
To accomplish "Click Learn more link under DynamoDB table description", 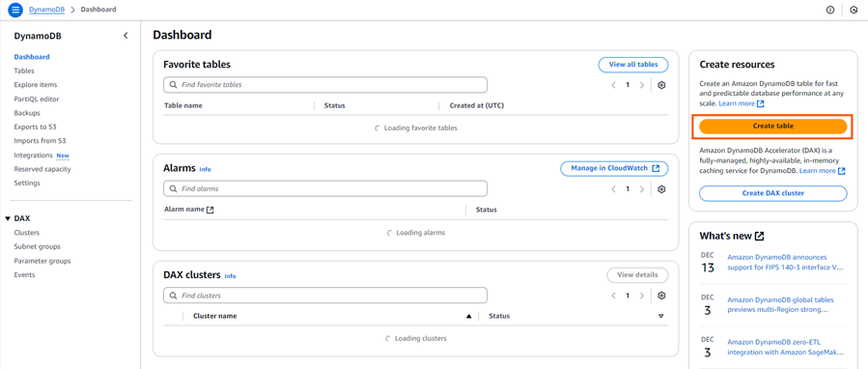I will tap(742, 103).
